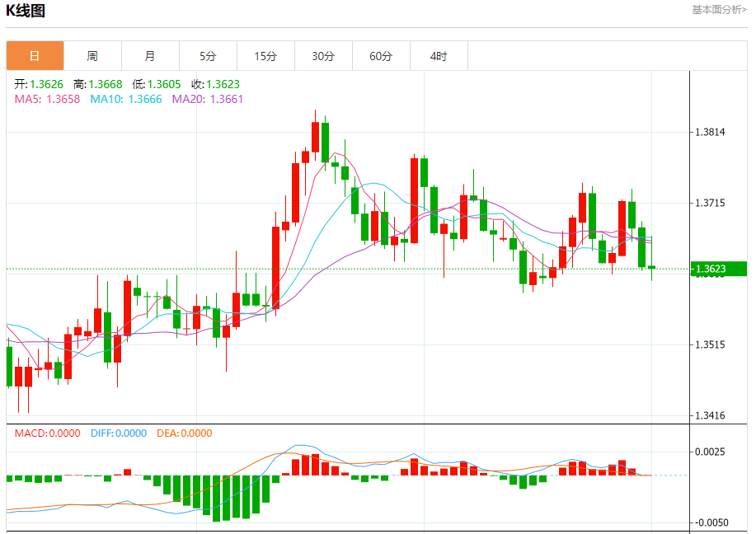
Task: Open the 30分 timeframe tab
Action: click(323, 56)
